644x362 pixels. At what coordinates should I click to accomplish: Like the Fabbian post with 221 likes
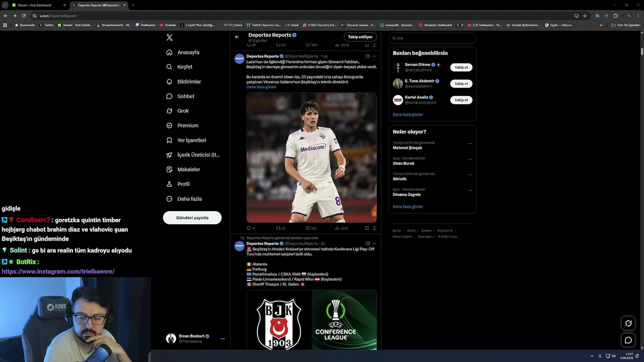[x=311, y=228]
